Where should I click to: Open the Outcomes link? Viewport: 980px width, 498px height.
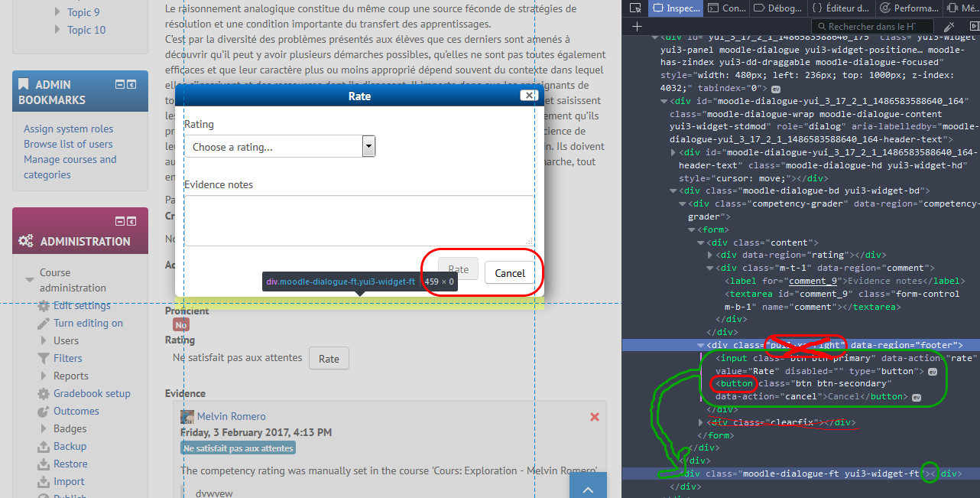[76, 411]
